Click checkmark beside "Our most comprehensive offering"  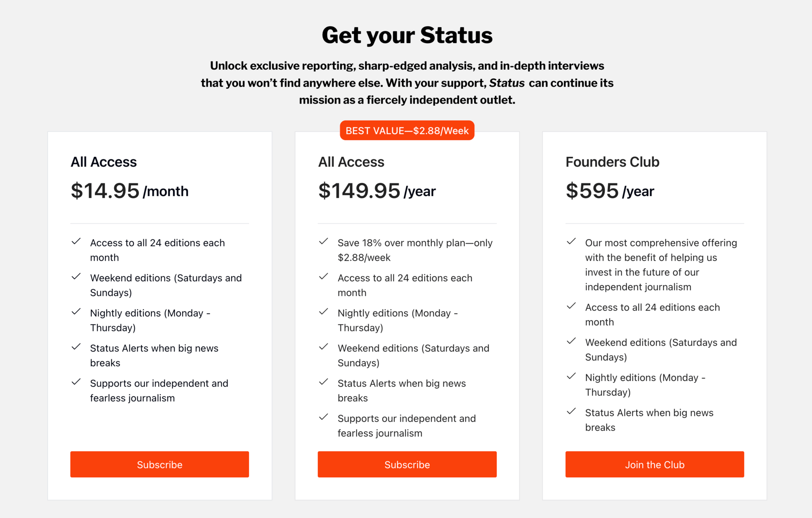[x=571, y=242]
